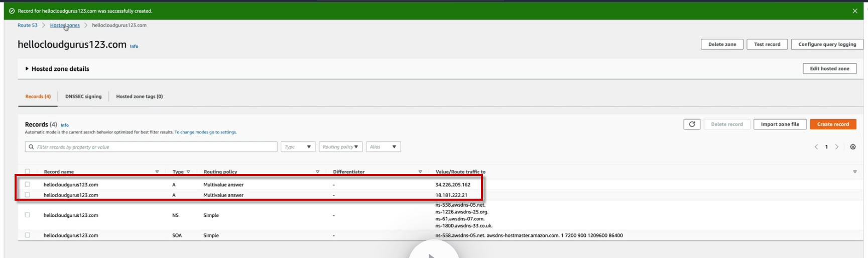Open the Hosted zone tags (0) tab
The image size is (868, 258).
click(140, 97)
